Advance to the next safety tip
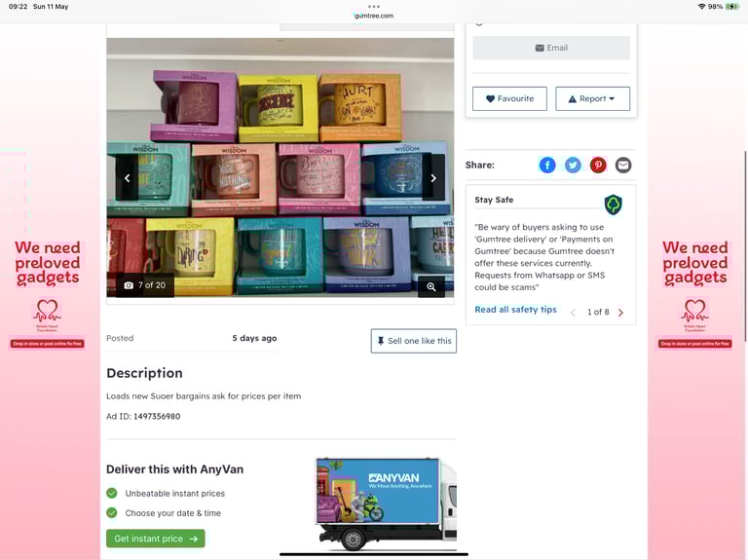Image resolution: width=748 pixels, height=560 pixels. coord(620,313)
